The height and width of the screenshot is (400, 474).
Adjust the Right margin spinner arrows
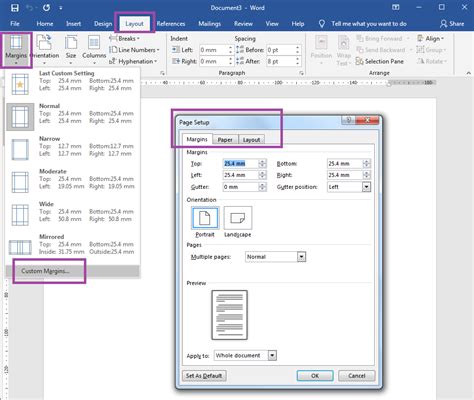tap(367, 175)
